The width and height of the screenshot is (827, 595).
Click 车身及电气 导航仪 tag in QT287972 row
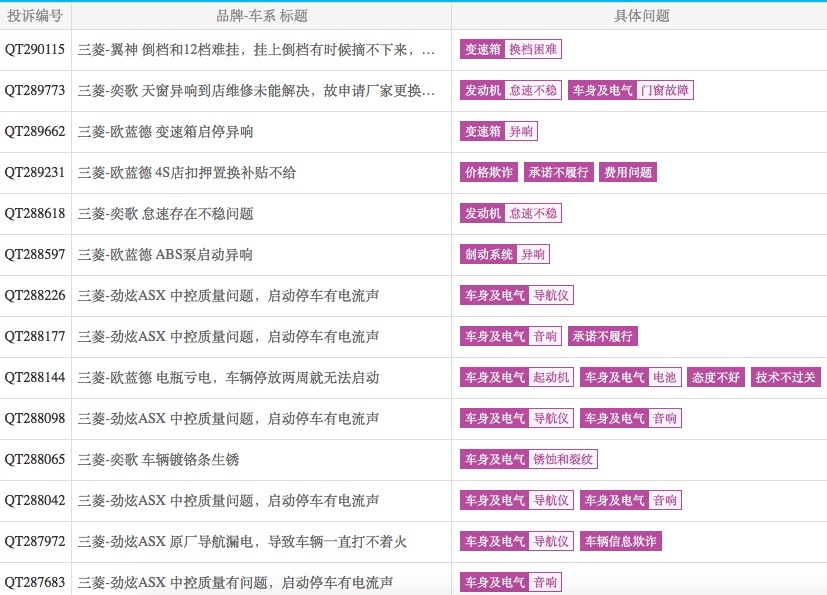[517, 541]
